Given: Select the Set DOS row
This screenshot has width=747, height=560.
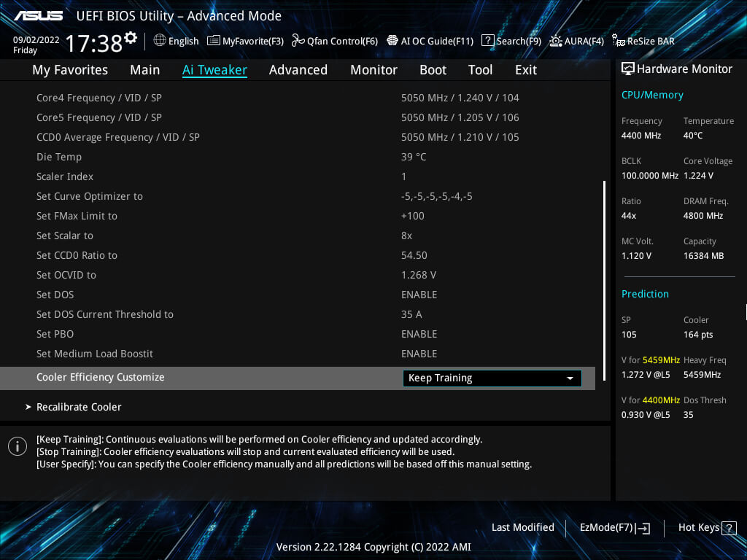Looking at the screenshot, I should [x=298, y=295].
